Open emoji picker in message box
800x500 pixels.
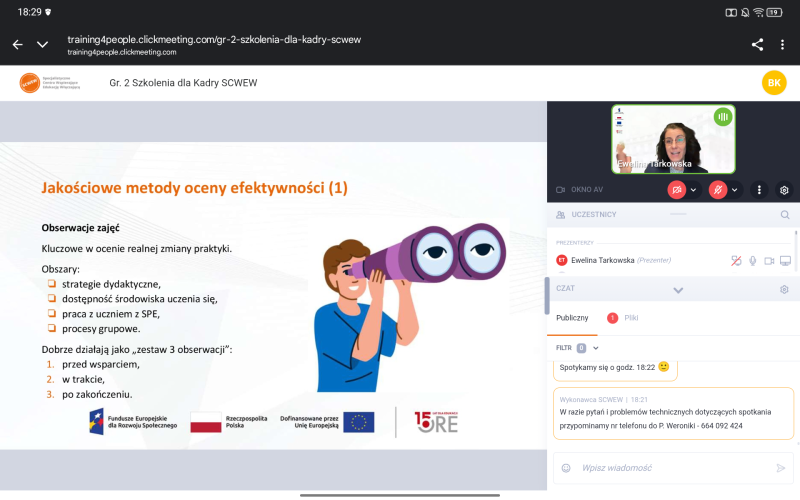tap(565, 467)
